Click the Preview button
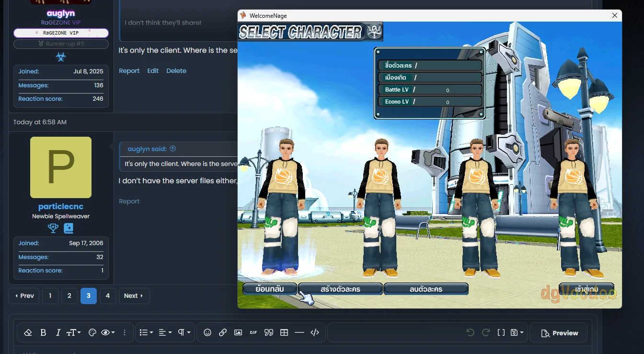The height and width of the screenshot is (354, 644). 559,333
